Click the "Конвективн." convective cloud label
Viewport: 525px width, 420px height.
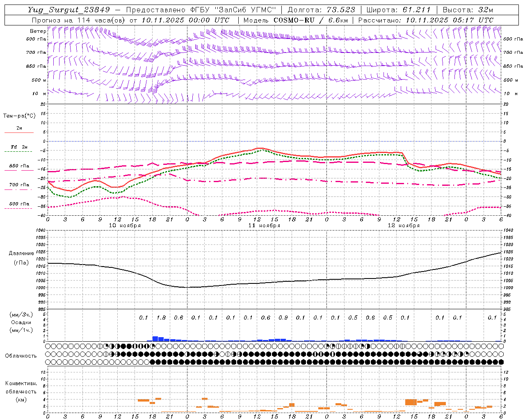tap(21, 383)
